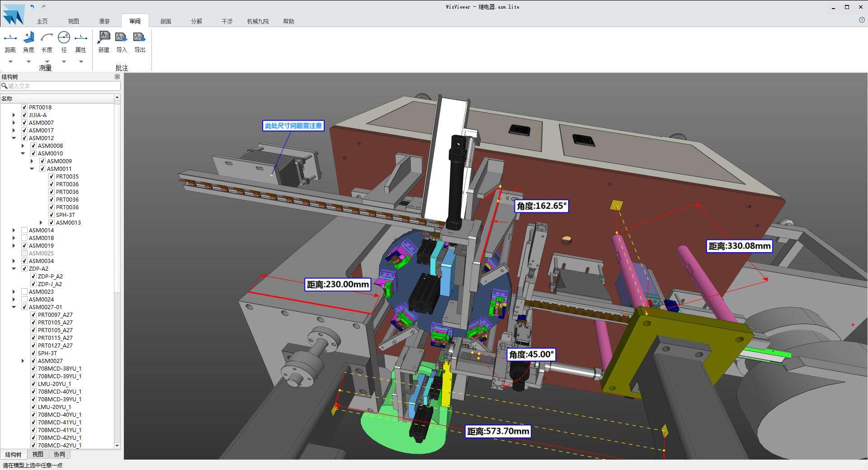868x470 pixels.
Task: Click the redo arrow in title bar
Action: click(x=44, y=7)
